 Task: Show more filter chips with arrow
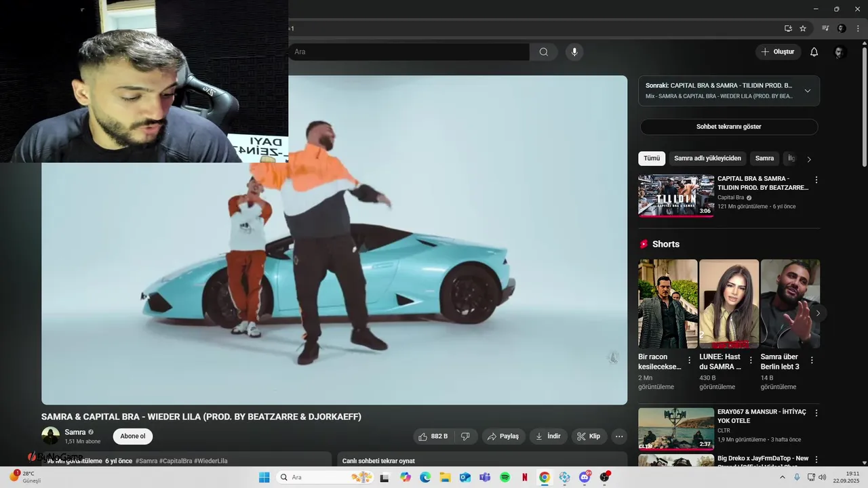click(x=808, y=159)
